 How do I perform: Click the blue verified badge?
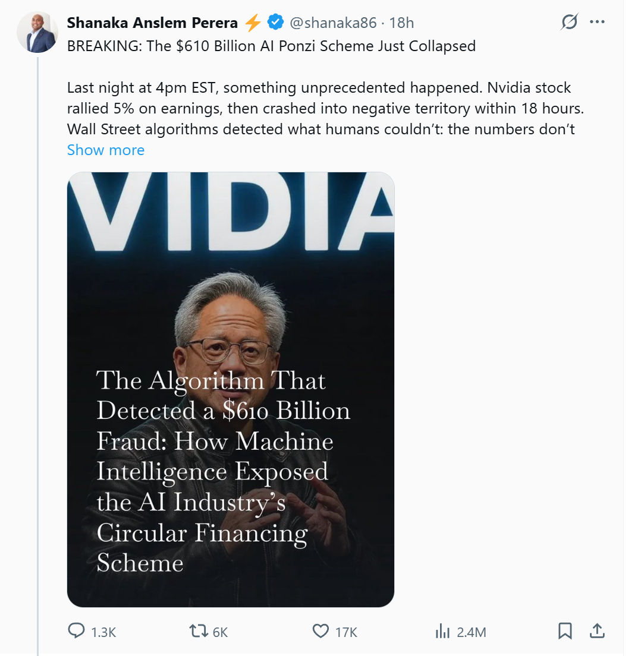pos(274,23)
